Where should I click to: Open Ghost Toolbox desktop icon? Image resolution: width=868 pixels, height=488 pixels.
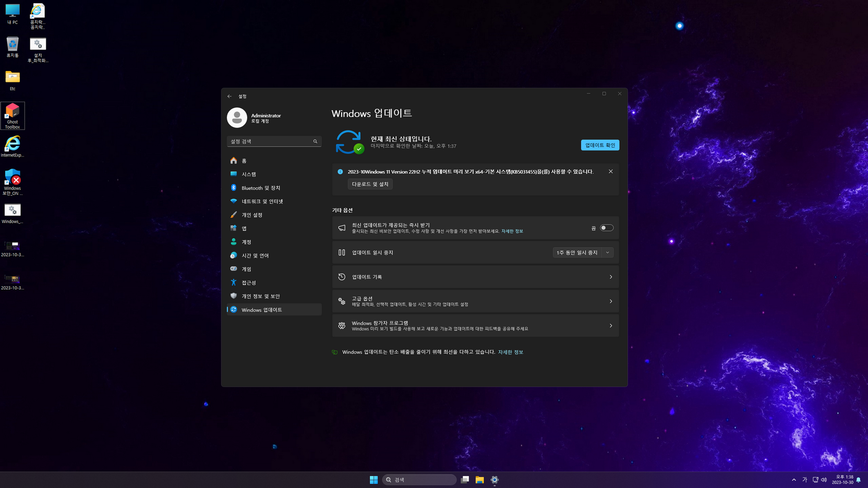point(13,116)
